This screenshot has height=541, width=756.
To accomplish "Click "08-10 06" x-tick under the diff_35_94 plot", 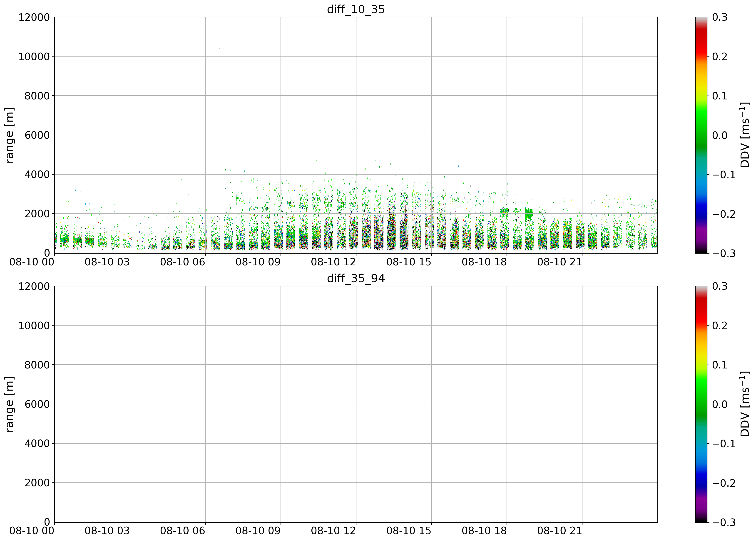I will pyautogui.click(x=182, y=531).
